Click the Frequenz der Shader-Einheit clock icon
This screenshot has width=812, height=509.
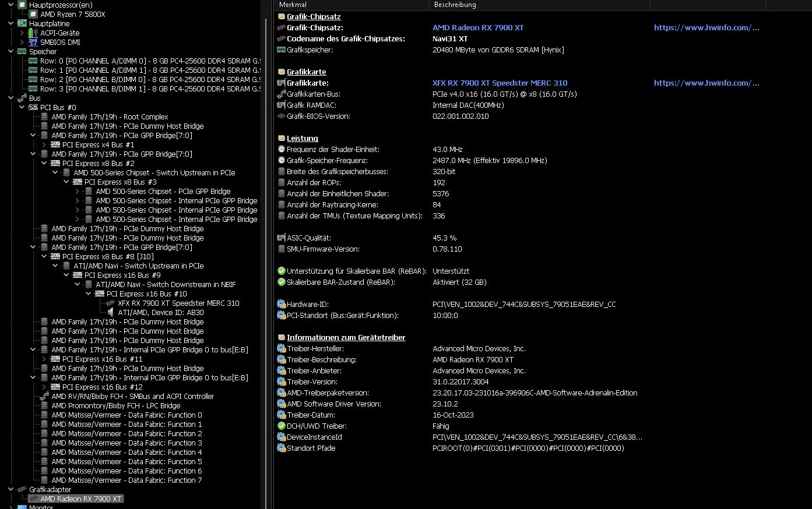pos(282,149)
